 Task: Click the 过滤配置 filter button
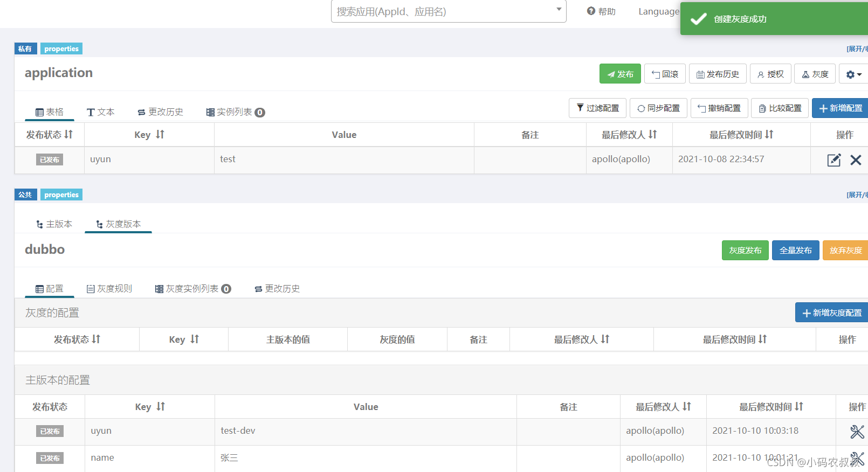[x=597, y=108]
